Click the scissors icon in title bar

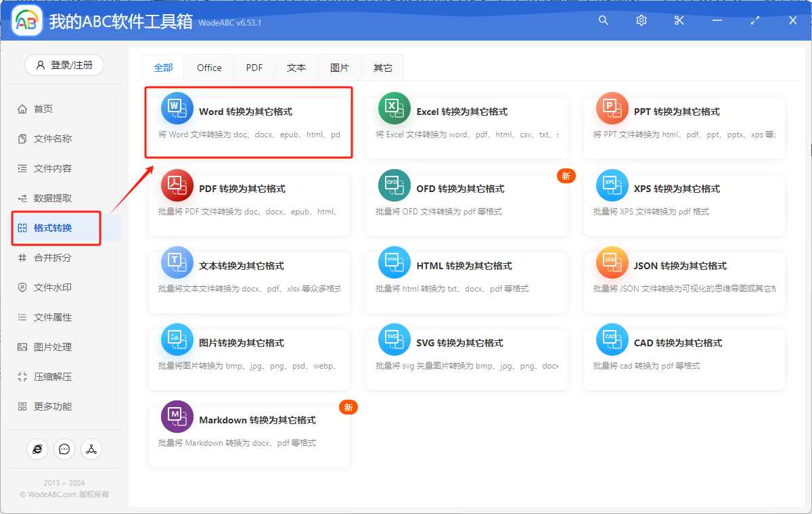point(679,21)
